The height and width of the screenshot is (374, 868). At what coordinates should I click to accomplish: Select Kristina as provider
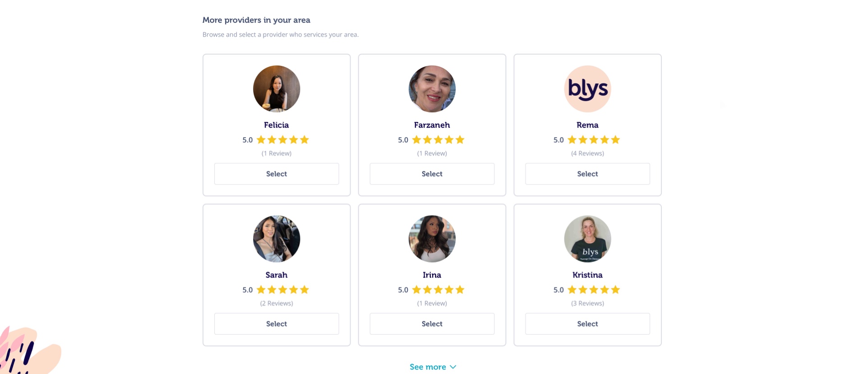pyautogui.click(x=587, y=324)
